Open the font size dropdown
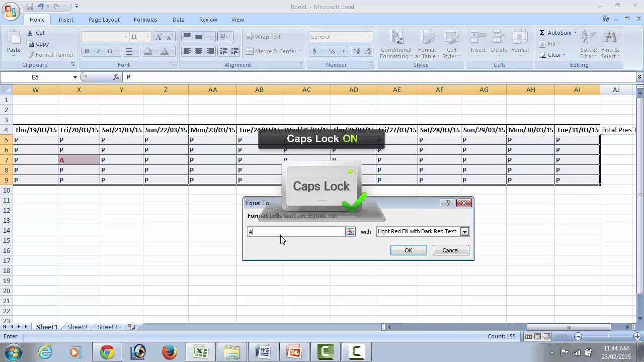 point(147,37)
